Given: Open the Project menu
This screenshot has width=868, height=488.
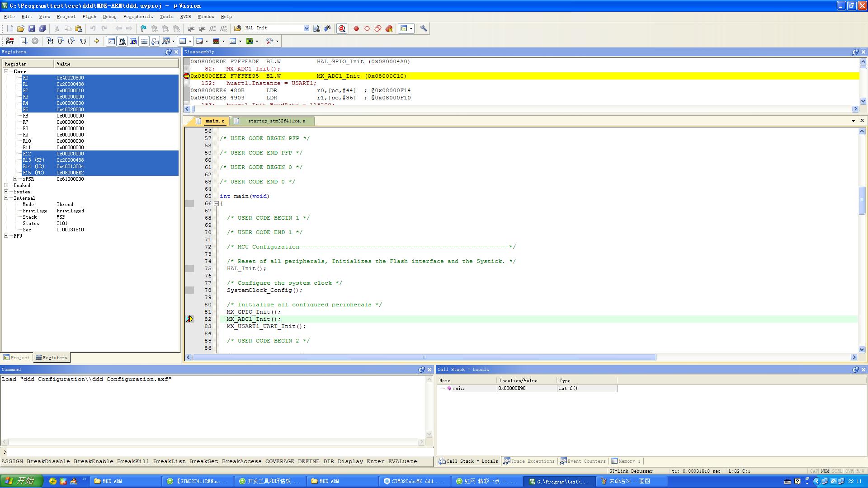Looking at the screenshot, I should coord(66,17).
